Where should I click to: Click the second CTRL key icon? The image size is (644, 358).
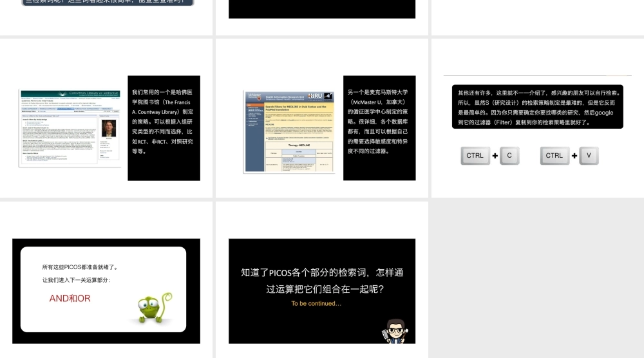tap(554, 156)
